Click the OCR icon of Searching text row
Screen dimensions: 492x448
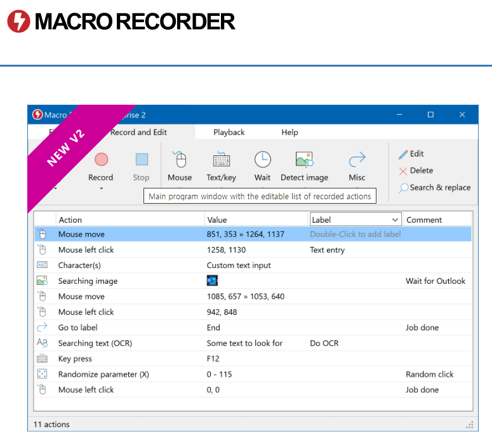pyautogui.click(x=42, y=343)
